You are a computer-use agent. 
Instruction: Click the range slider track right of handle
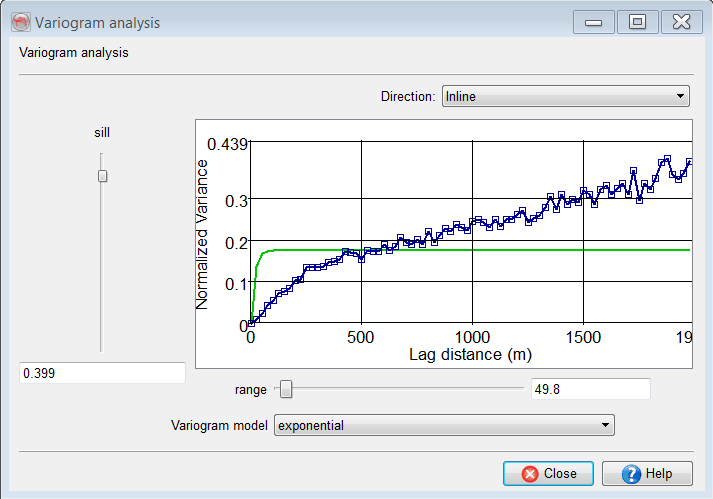pyautogui.click(x=410, y=388)
